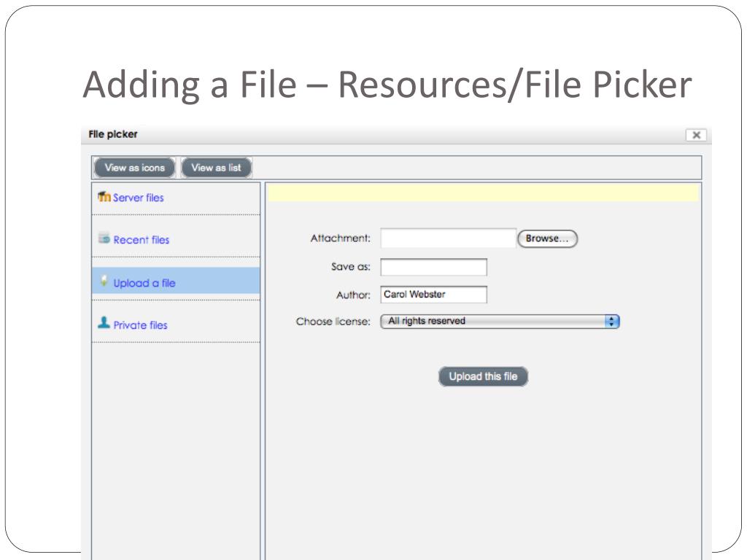
Task: Click the Attachment file path field
Action: pos(448,238)
